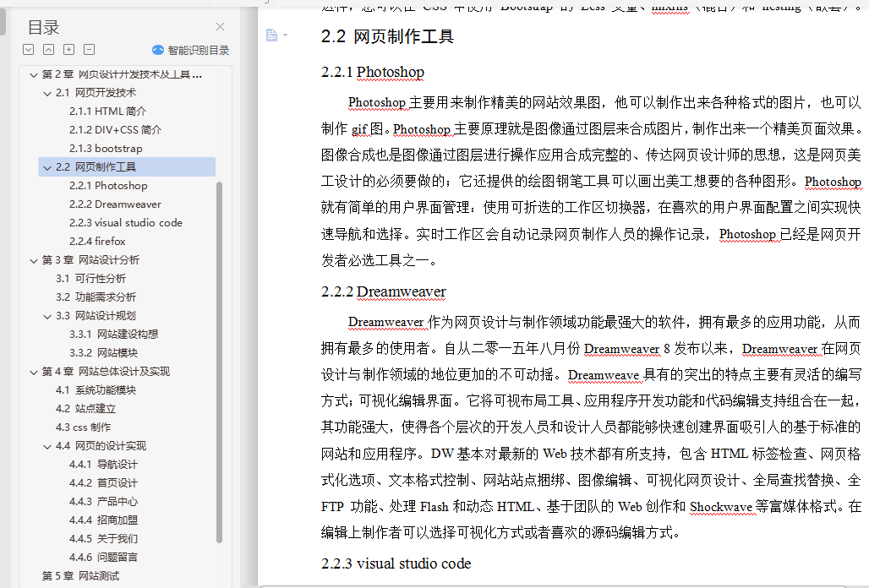
Task: Go to 3.3.1 网站建设构想
Action: (113, 335)
